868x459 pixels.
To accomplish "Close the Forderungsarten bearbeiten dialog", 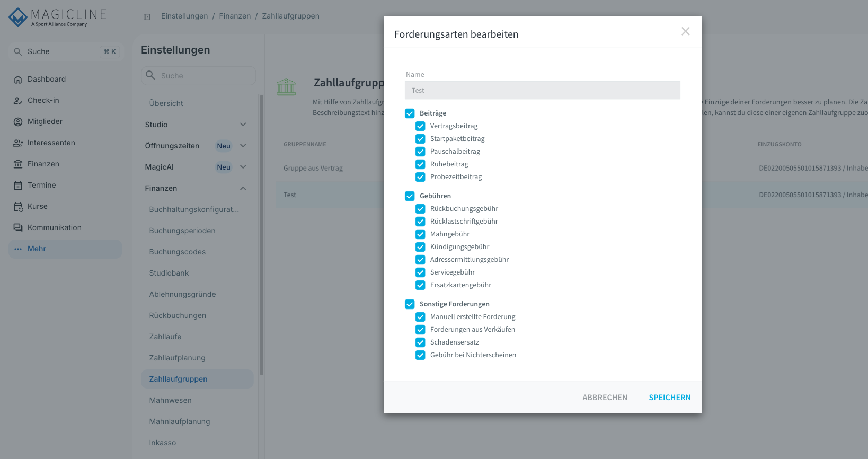I will point(686,31).
